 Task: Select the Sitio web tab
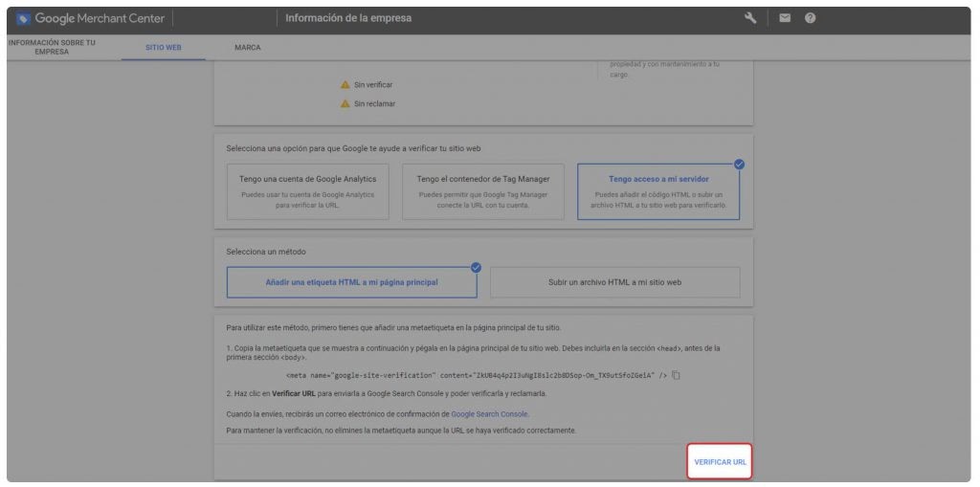(x=164, y=48)
